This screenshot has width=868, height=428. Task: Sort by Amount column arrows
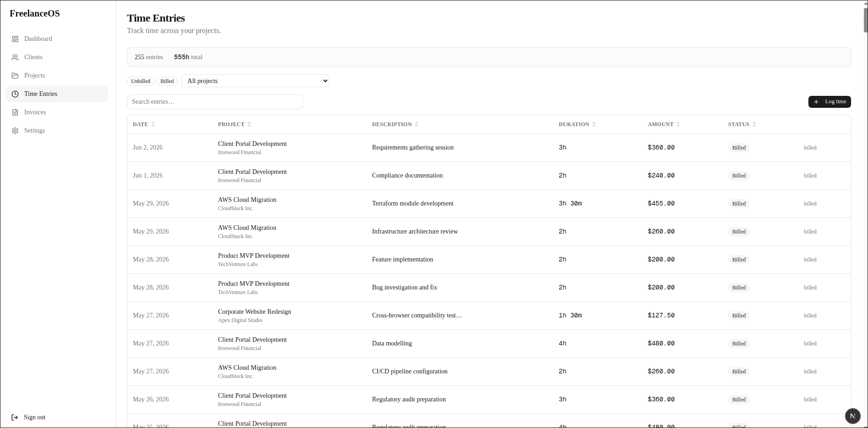pos(678,125)
